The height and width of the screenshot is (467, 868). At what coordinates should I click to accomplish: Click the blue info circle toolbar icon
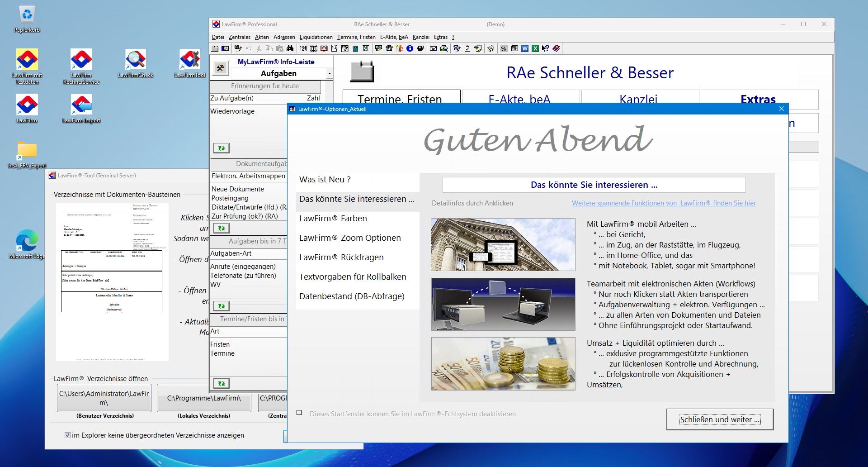point(410,48)
